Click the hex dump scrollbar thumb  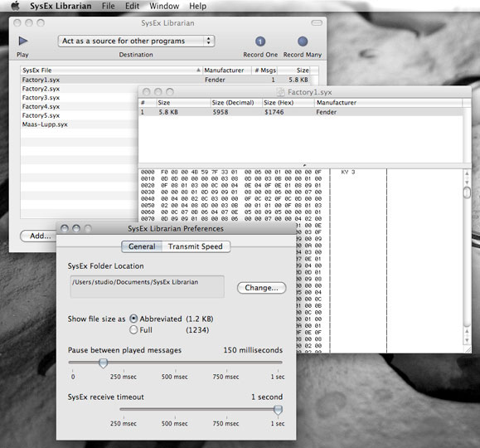467,192
